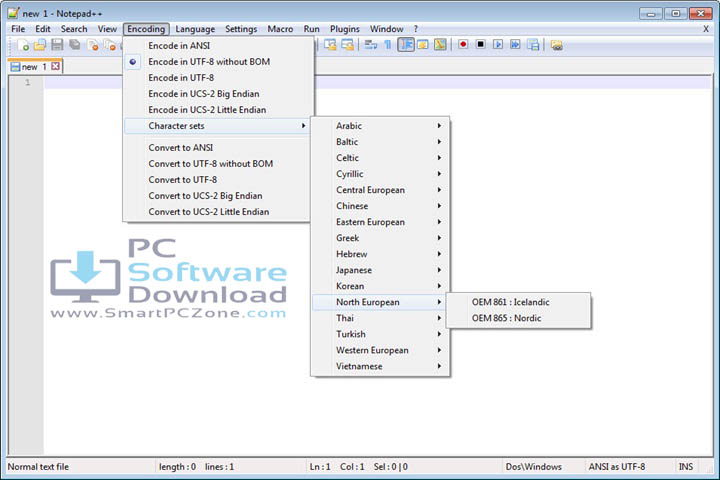720x480 pixels.
Task: Expand the Turkish character set submenu
Action: pos(380,334)
